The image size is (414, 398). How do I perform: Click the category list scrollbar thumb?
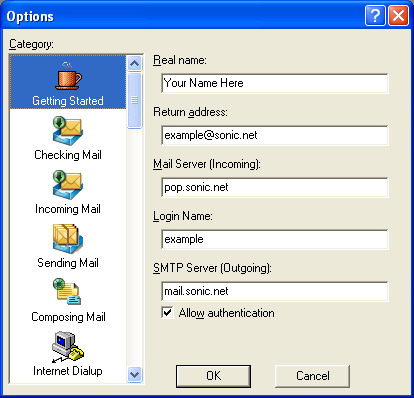135,100
